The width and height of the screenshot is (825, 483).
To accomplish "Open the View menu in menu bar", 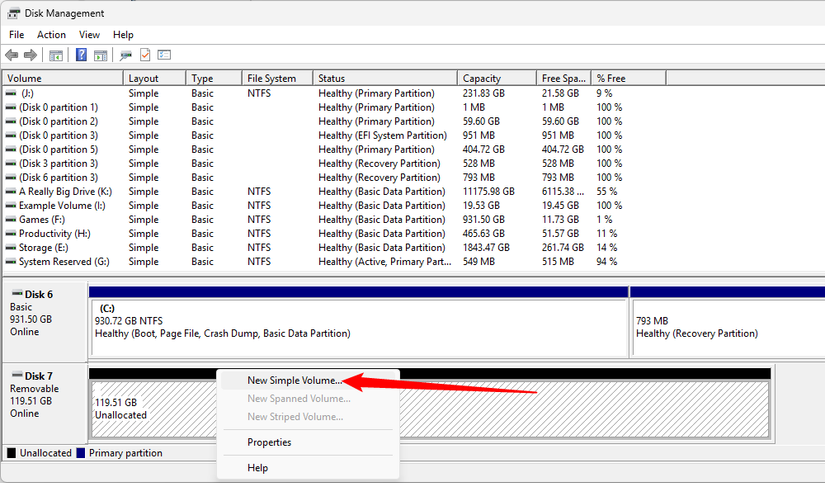I will [x=89, y=35].
